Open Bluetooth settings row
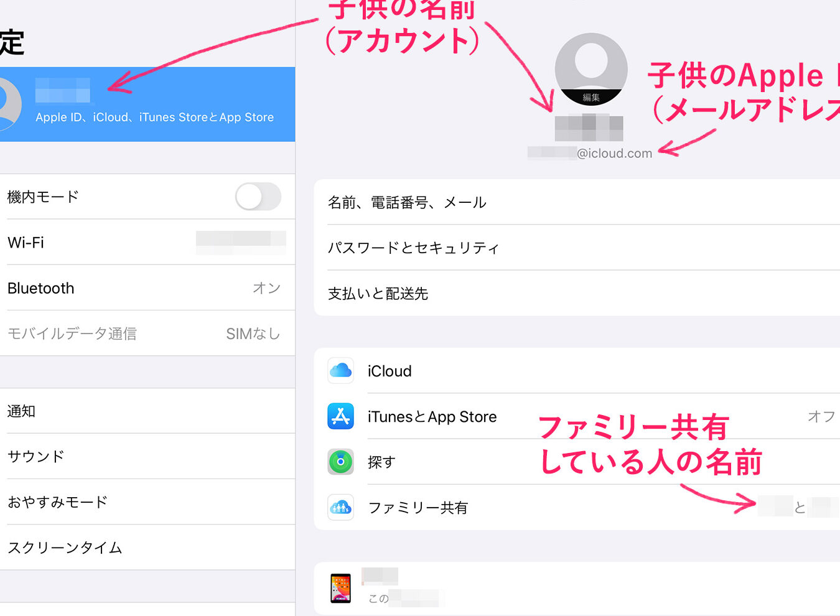This screenshot has height=616, width=840. [x=147, y=287]
